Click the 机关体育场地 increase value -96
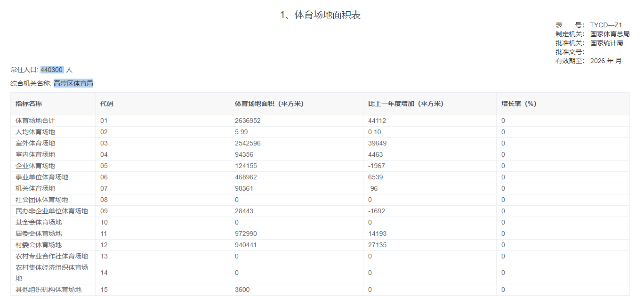The height and width of the screenshot is (298, 644). [x=373, y=188]
